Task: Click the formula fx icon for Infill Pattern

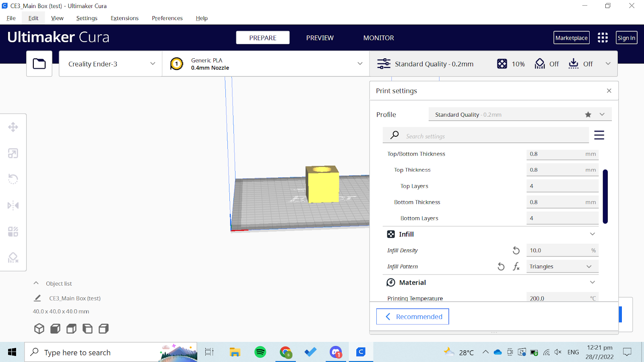Action: (x=516, y=266)
